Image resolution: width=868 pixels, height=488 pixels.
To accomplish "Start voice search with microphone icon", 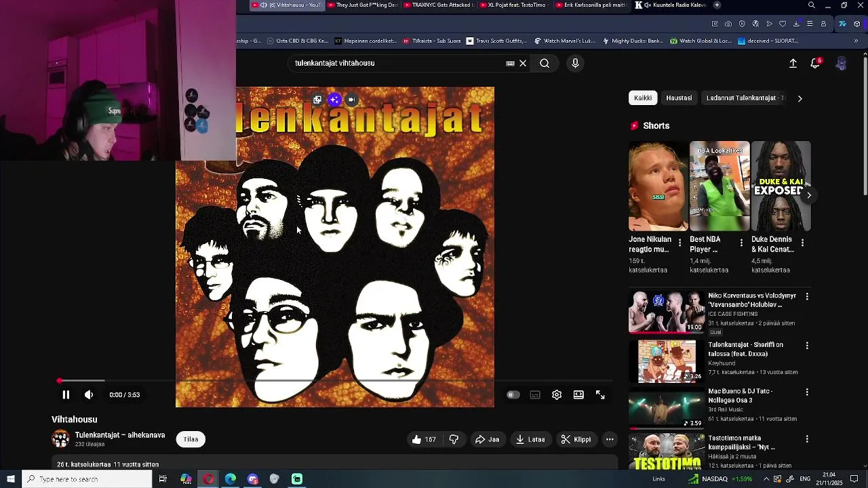I will tap(575, 63).
